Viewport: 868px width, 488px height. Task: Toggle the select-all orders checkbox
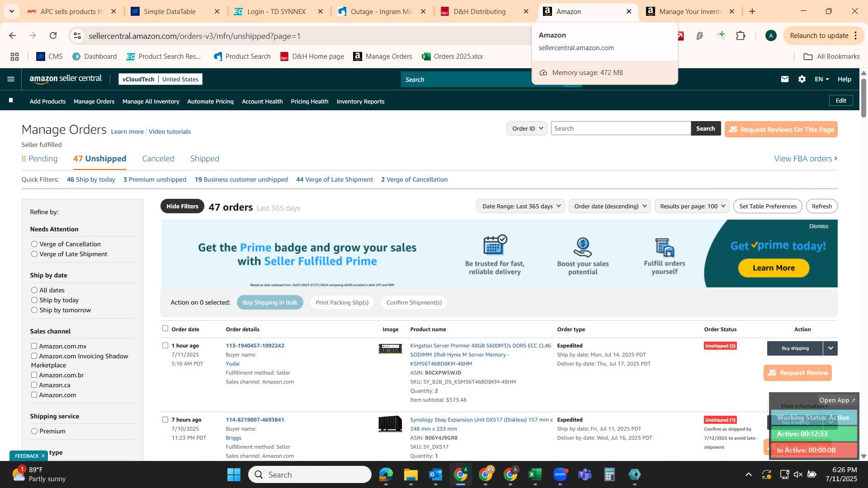pyautogui.click(x=165, y=328)
